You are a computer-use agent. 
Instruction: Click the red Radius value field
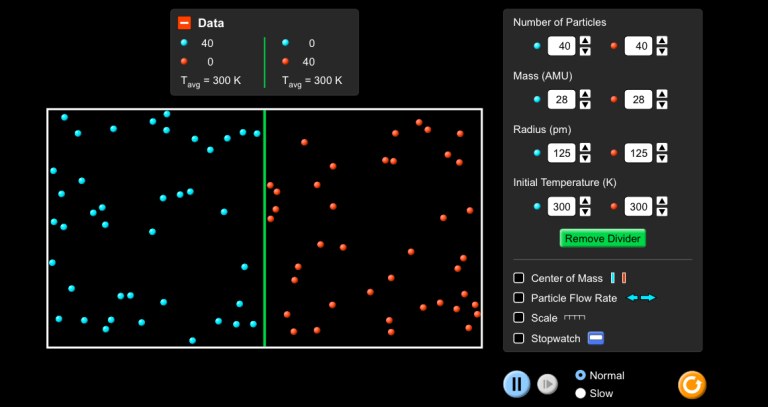click(639, 153)
